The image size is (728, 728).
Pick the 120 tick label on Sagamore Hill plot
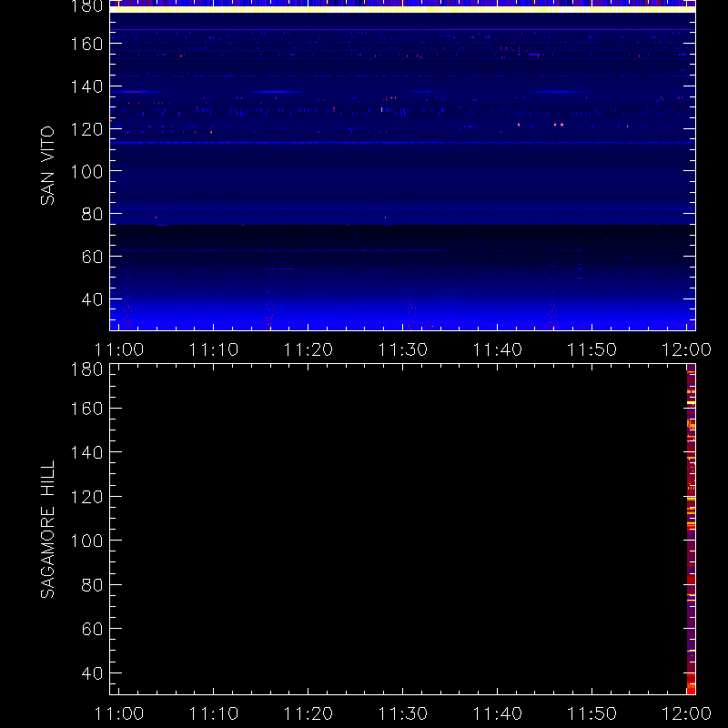(x=86, y=497)
